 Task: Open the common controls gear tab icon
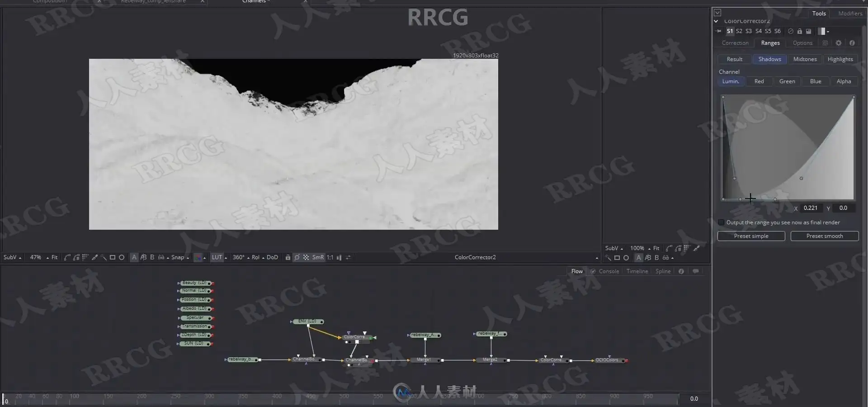[839, 43]
